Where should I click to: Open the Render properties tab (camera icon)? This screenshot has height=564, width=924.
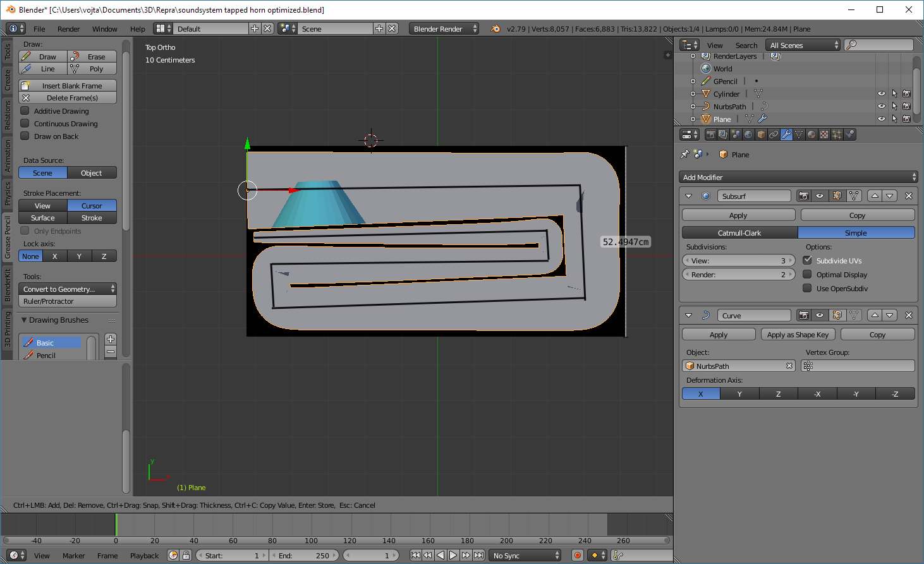coord(710,135)
